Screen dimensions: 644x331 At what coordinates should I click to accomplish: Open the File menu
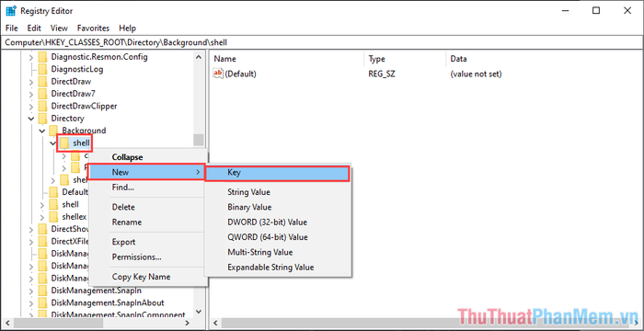(x=12, y=29)
